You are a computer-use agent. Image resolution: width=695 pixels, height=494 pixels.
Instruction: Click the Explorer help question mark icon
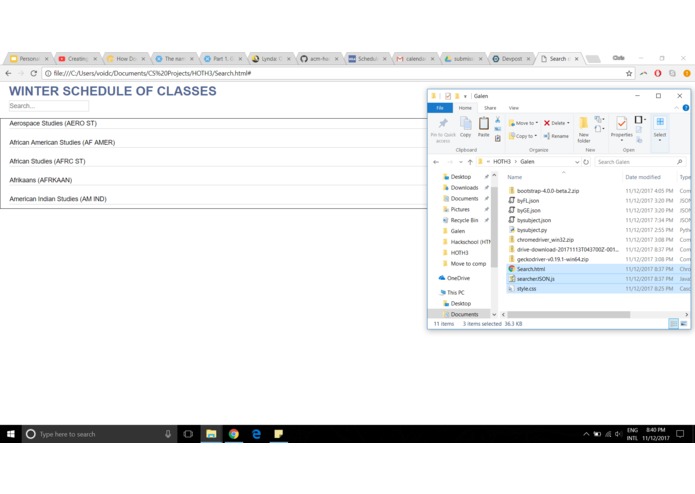686,108
